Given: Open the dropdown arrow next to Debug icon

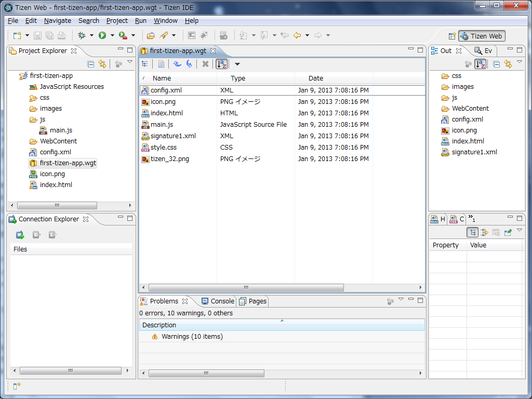Looking at the screenshot, I should [x=91, y=35].
